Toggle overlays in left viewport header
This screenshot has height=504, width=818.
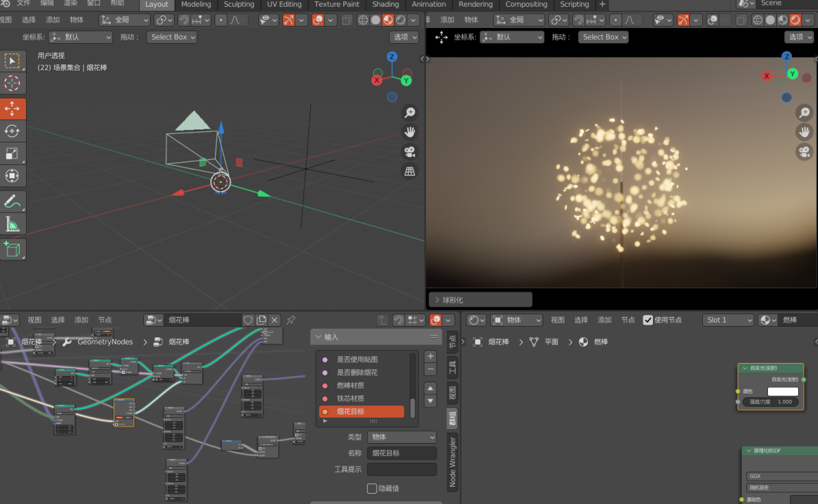(x=318, y=20)
